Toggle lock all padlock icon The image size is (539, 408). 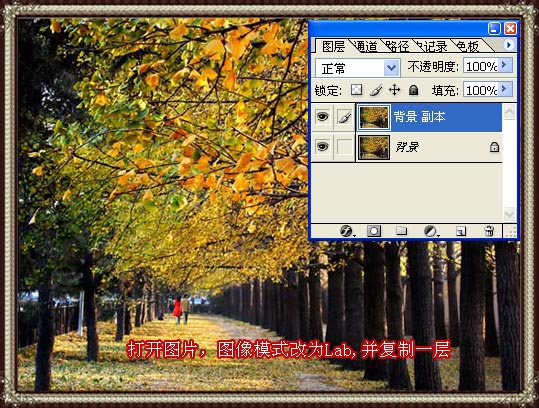414,90
